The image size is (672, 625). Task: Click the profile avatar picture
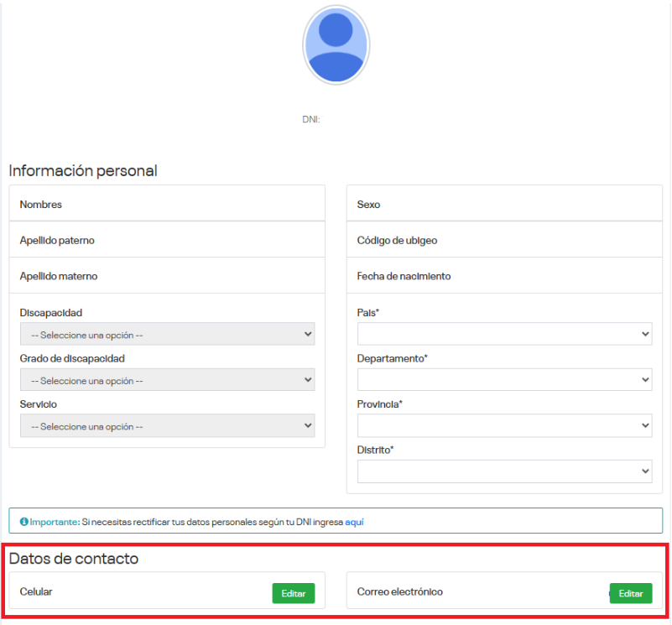click(336, 44)
